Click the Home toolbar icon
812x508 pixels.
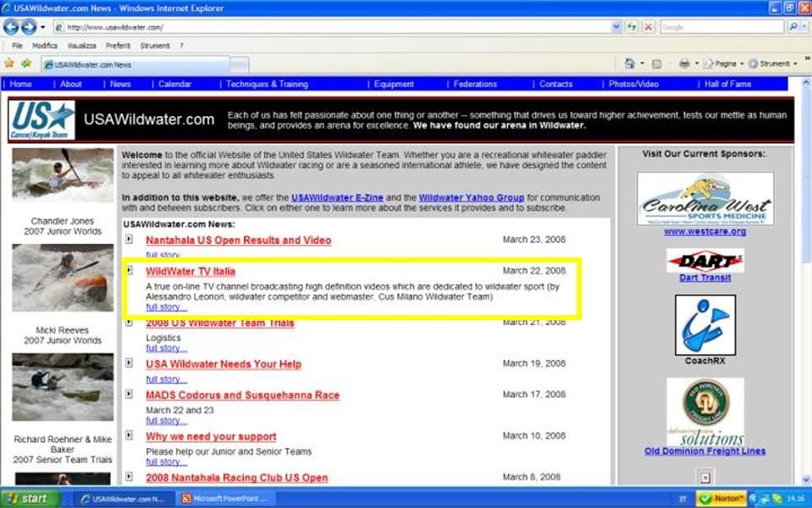(x=630, y=63)
